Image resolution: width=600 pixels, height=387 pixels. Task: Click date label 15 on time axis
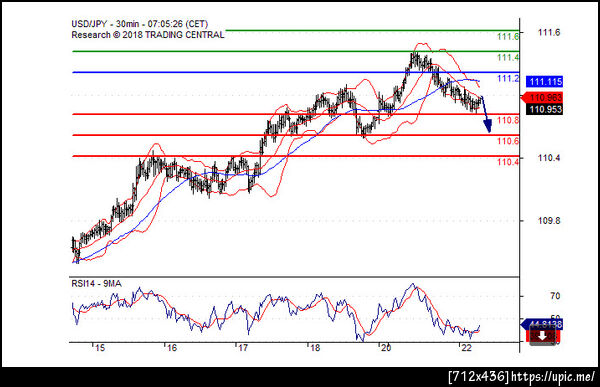coord(100,348)
